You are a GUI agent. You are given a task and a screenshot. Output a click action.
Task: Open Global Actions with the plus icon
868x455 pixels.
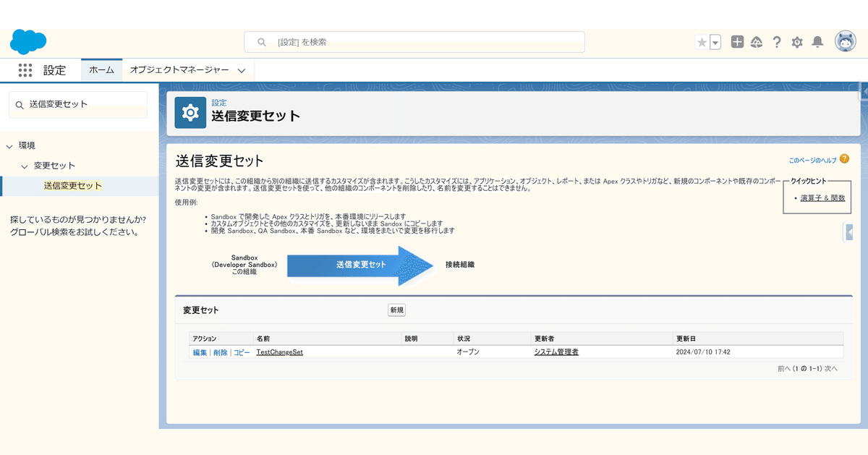[737, 42]
